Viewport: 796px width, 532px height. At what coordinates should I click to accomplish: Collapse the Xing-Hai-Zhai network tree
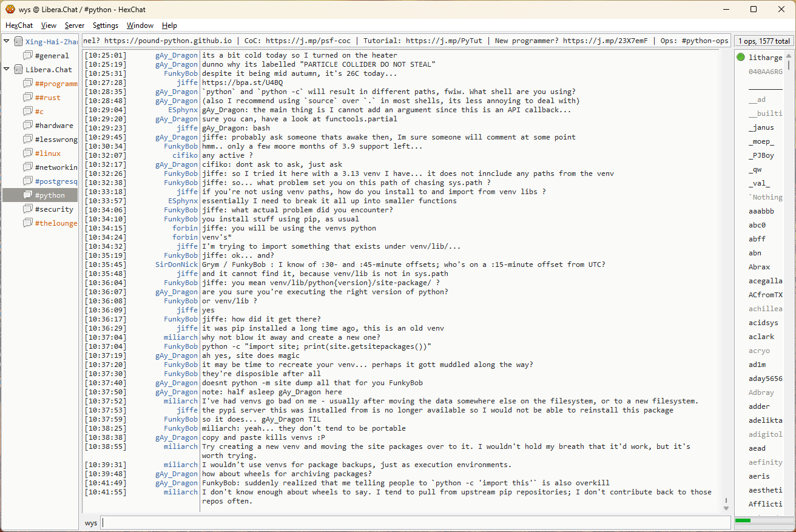7,42
